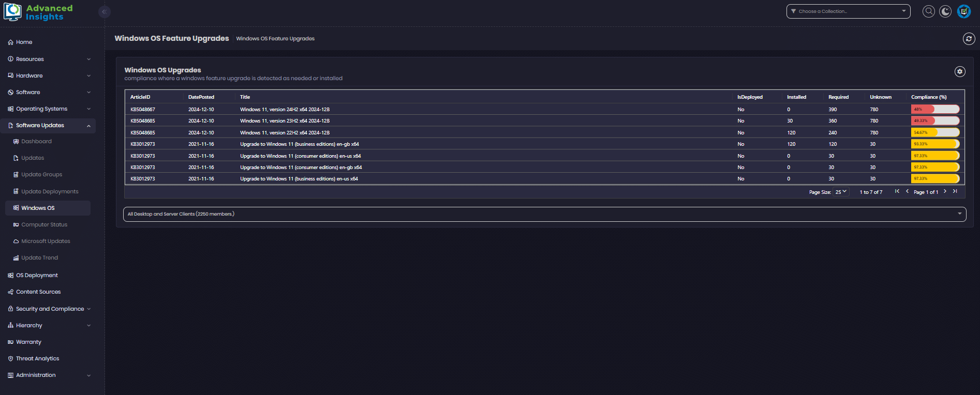
Task: Toggle dark mode with the moon icon
Action: [945, 11]
